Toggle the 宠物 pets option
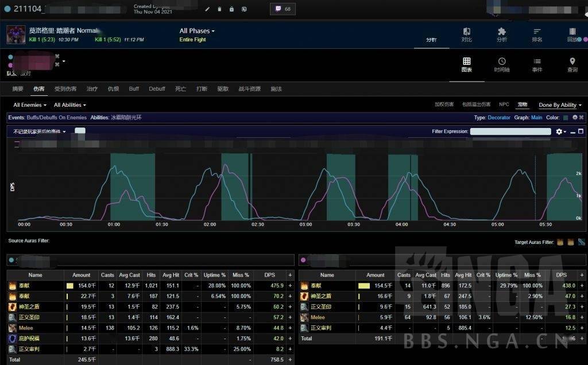This screenshot has height=365, width=588. pyautogui.click(x=522, y=104)
